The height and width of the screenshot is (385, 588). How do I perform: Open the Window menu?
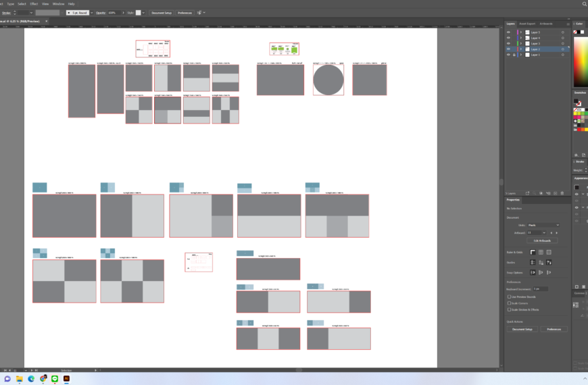[58, 3]
